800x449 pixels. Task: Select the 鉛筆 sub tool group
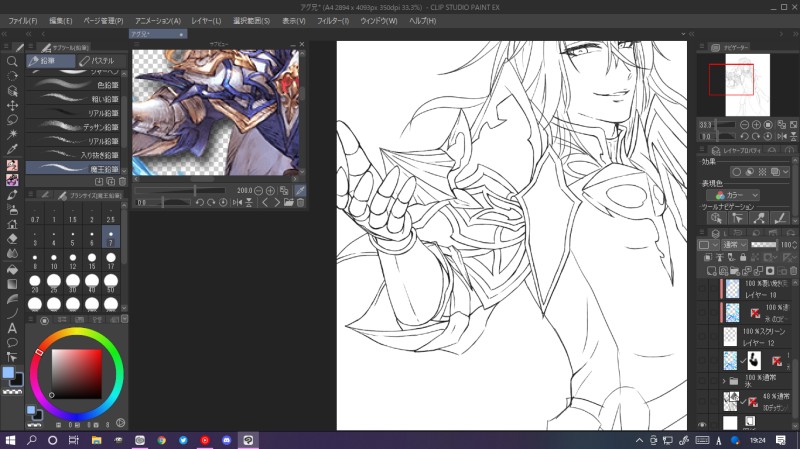click(51, 61)
